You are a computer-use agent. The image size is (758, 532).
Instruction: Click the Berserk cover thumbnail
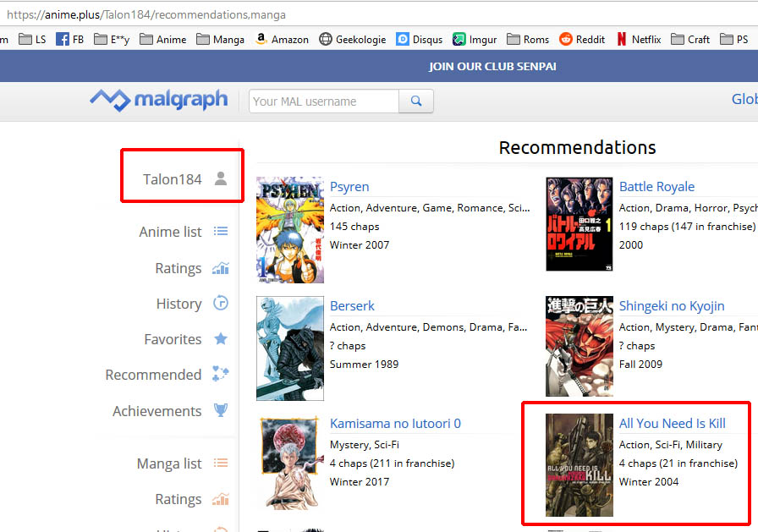pos(290,348)
